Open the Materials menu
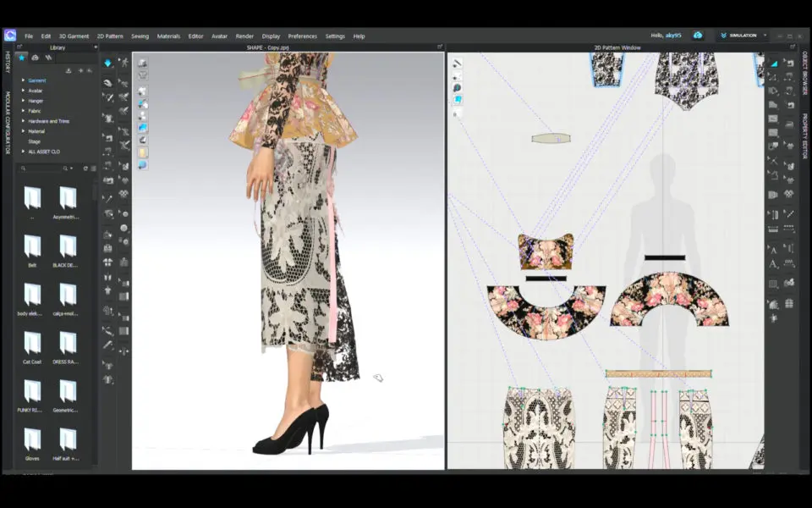812x508 pixels. tap(168, 36)
